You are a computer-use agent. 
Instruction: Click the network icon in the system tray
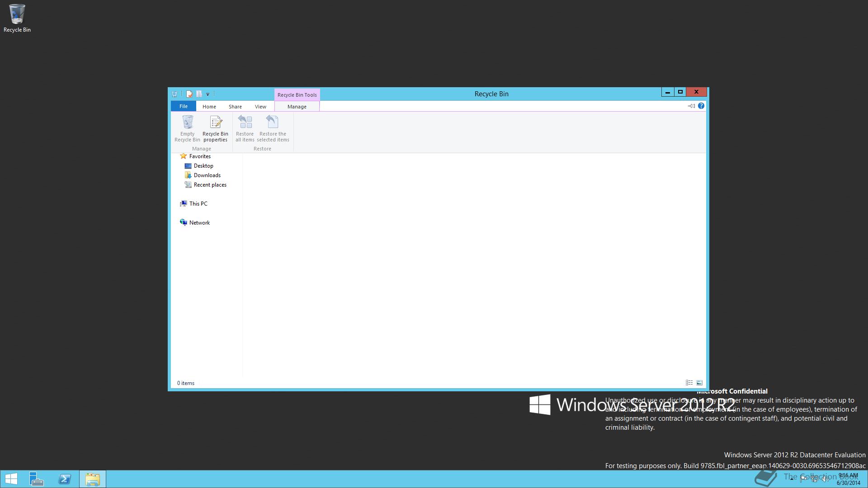814,479
